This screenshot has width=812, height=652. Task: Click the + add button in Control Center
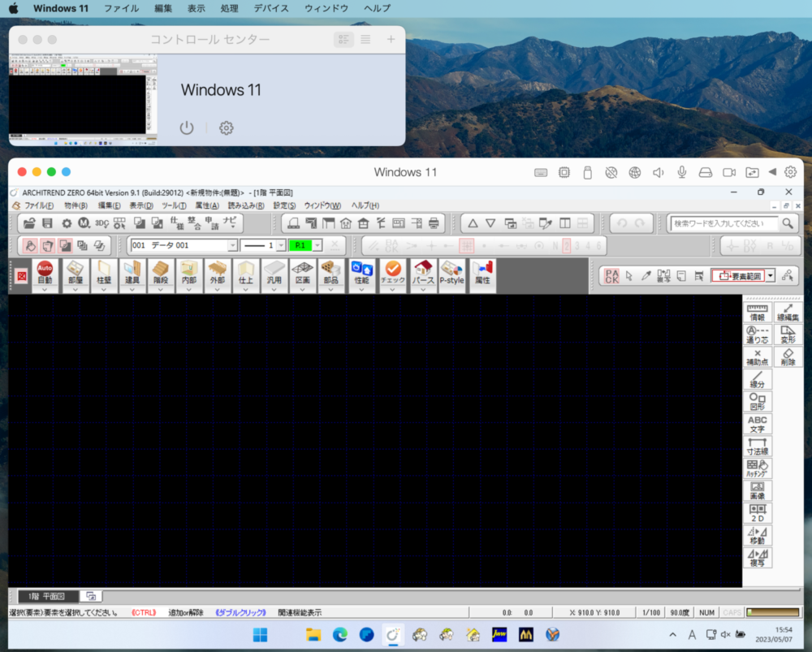click(x=391, y=39)
